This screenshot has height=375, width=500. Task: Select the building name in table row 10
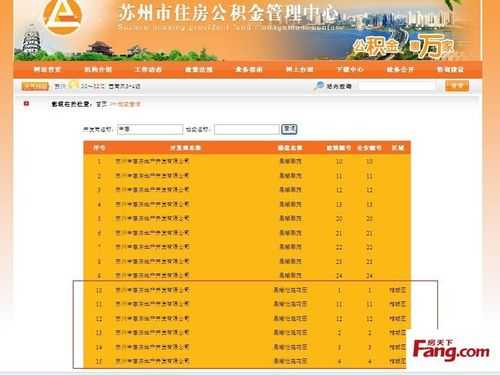290,290
